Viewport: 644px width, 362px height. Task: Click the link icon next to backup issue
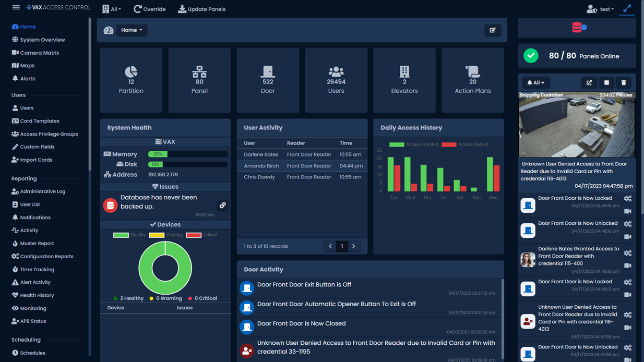click(222, 206)
